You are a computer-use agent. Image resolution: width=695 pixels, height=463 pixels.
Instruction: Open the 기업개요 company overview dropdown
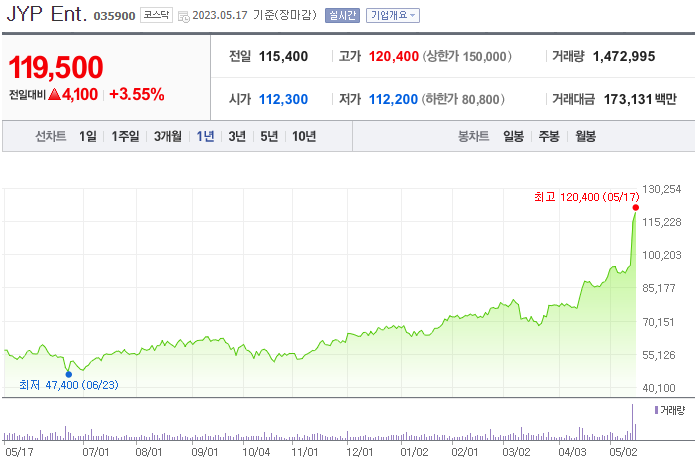(393, 16)
